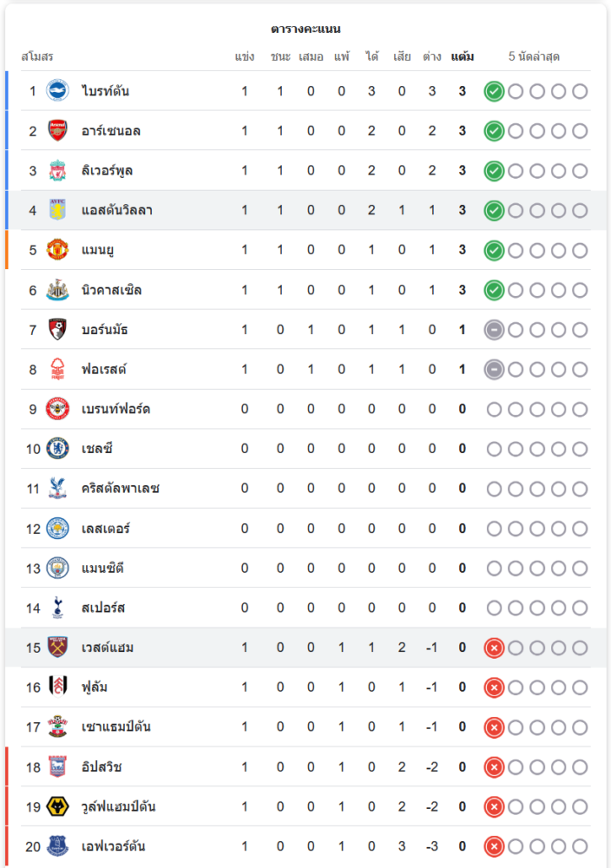Click the 5 นัดล่าสุด column header
This screenshot has width=611, height=868.
(534, 57)
